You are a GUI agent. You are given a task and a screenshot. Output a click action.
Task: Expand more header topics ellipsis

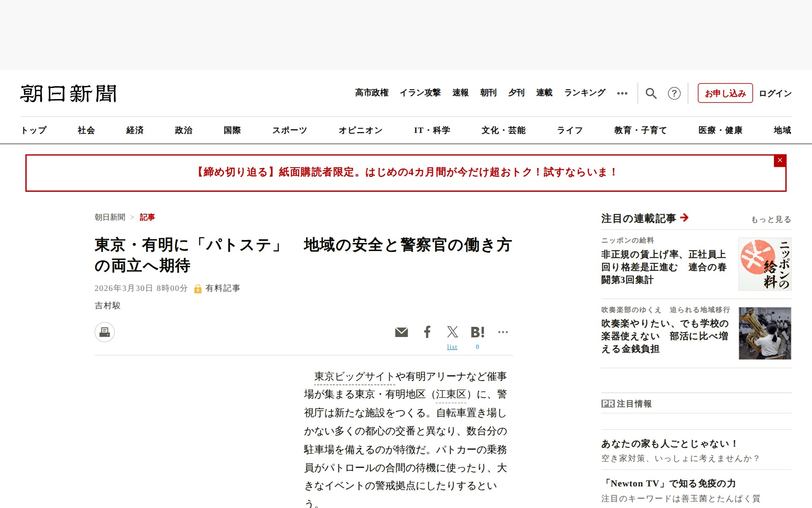(x=622, y=93)
